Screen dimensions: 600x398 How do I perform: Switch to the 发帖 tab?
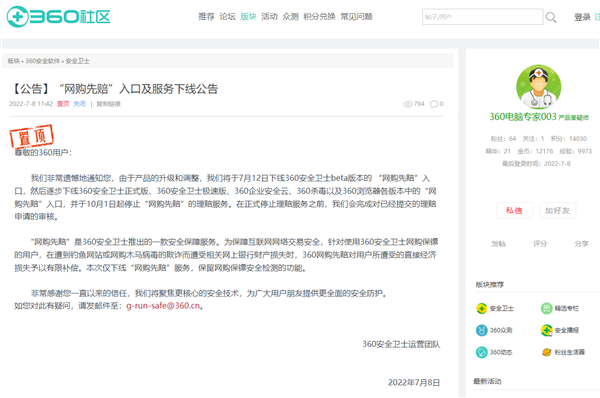click(499, 244)
